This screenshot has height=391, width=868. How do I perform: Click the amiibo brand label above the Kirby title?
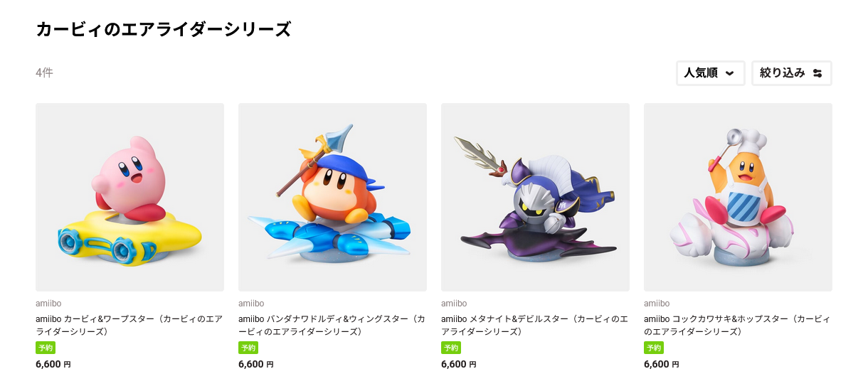48,304
